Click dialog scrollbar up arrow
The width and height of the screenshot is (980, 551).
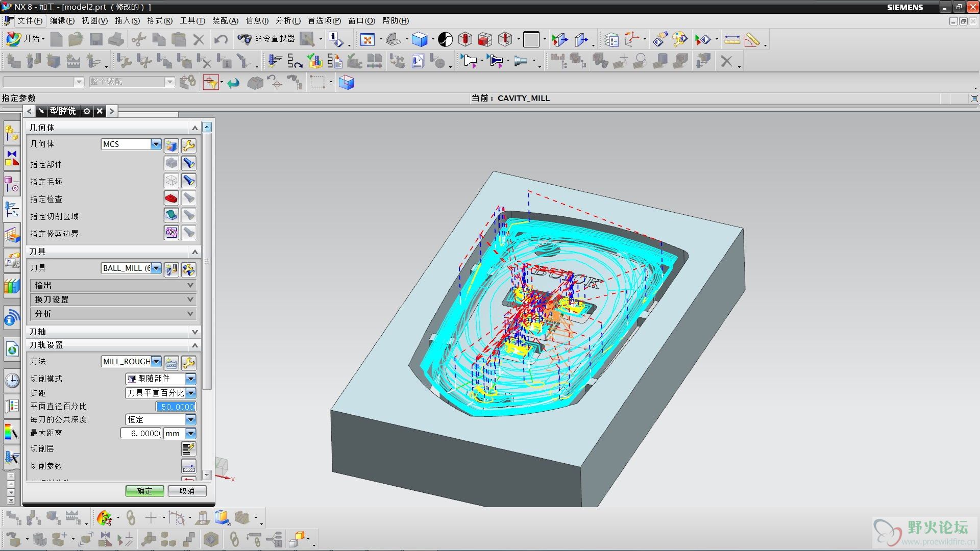click(x=207, y=127)
